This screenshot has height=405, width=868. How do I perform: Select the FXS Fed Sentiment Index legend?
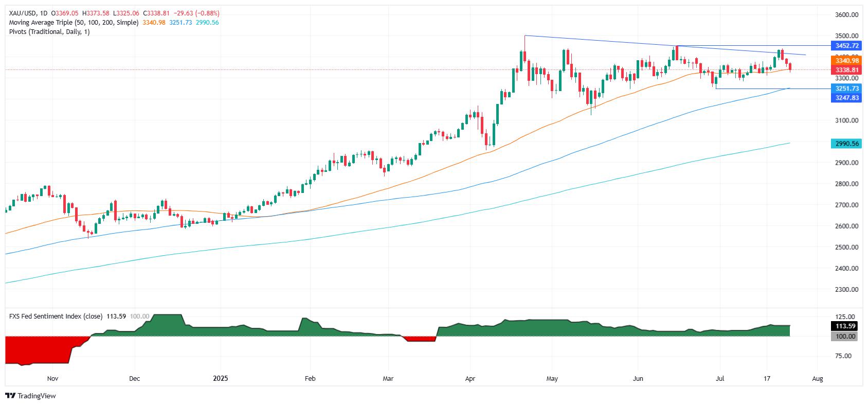pyautogui.click(x=56, y=316)
